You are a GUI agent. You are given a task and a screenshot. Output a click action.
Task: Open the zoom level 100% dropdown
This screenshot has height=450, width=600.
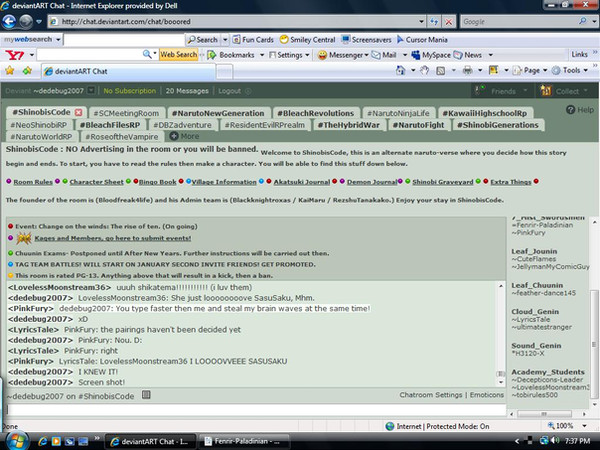pos(584,426)
